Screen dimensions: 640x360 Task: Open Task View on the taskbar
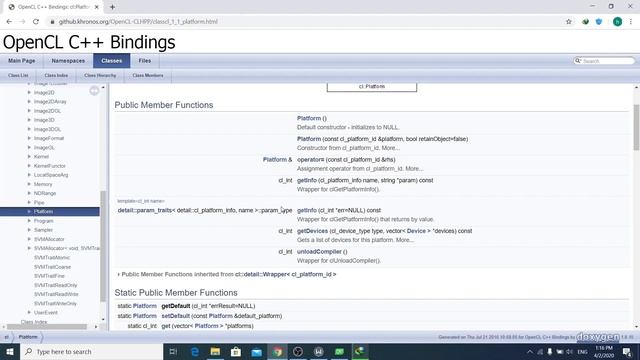pyautogui.click(x=173, y=351)
